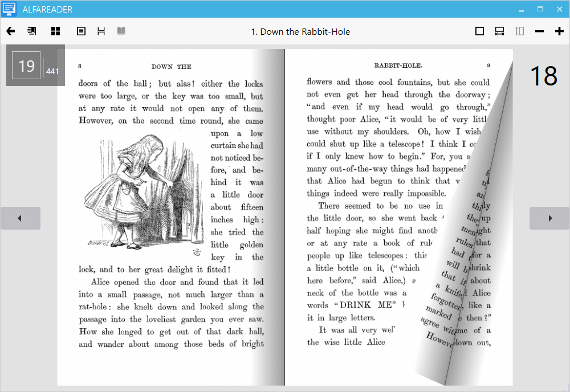Choose fit whole page square icon
The height and width of the screenshot is (392, 570).
(479, 31)
